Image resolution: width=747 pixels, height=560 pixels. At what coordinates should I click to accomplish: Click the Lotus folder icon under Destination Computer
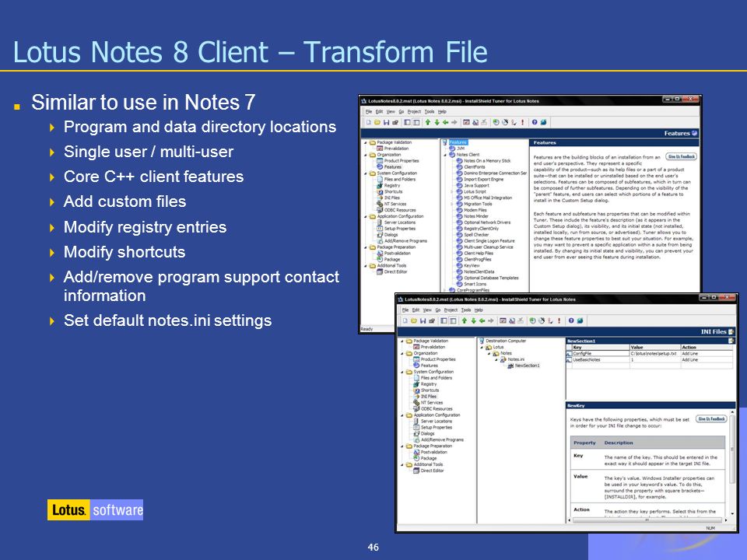coord(489,347)
